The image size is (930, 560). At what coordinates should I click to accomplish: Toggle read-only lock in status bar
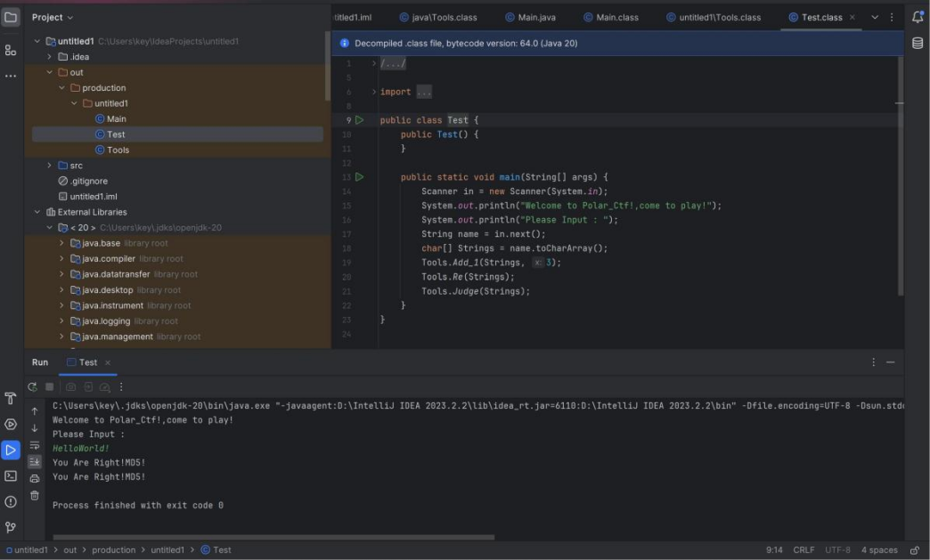pos(914,550)
